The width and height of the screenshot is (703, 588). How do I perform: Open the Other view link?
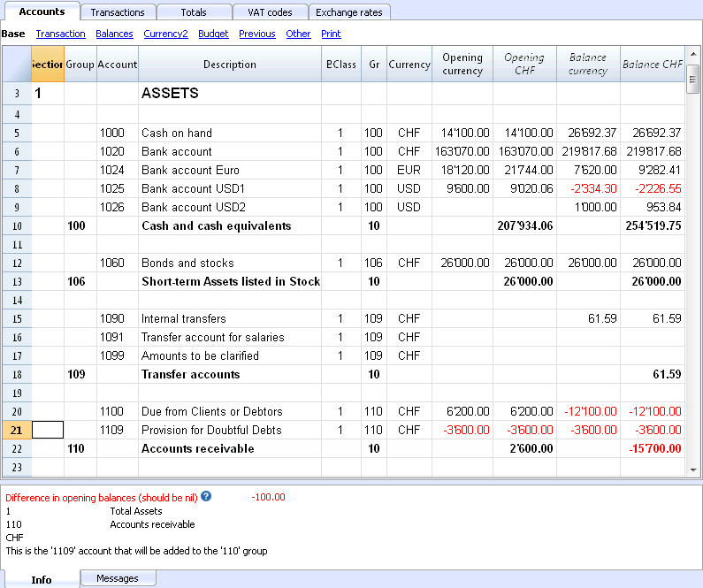(298, 34)
